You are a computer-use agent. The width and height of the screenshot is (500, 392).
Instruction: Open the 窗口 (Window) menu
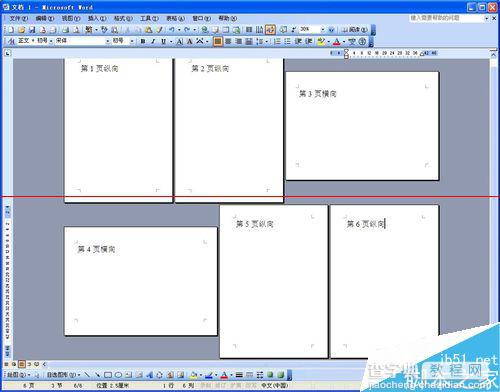pos(201,18)
